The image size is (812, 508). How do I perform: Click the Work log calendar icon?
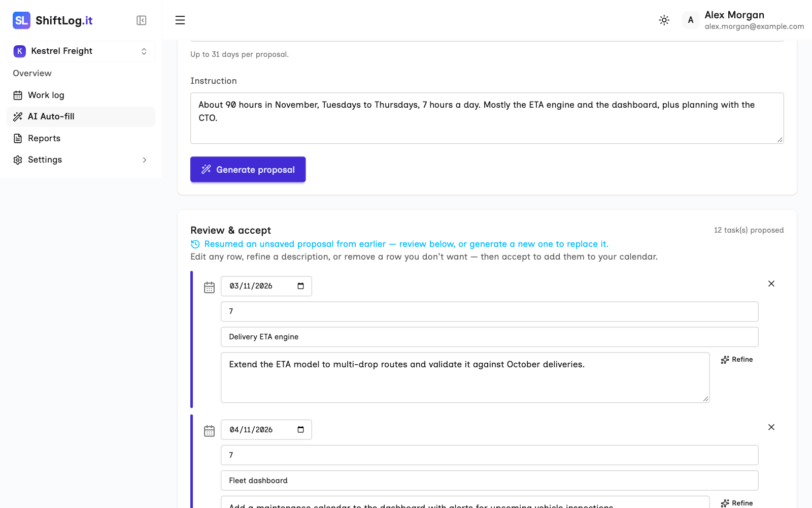click(18, 96)
